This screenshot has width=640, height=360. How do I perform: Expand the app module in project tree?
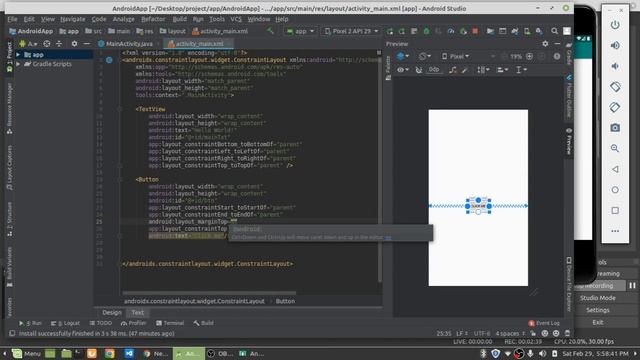[x=18, y=54]
